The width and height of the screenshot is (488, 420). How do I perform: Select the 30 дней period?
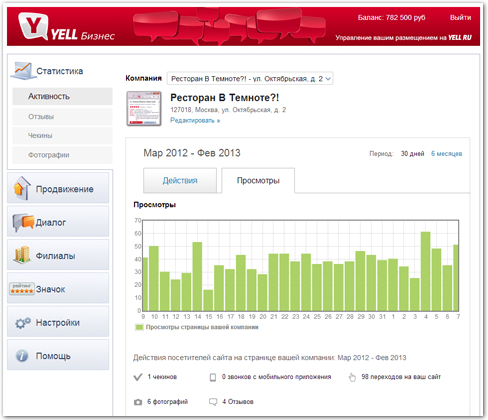point(412,154)
